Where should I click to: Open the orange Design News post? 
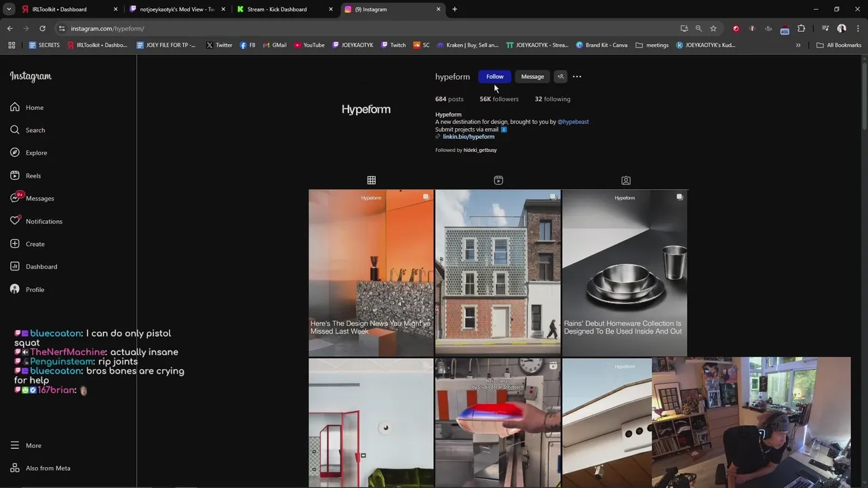(371, 273)
